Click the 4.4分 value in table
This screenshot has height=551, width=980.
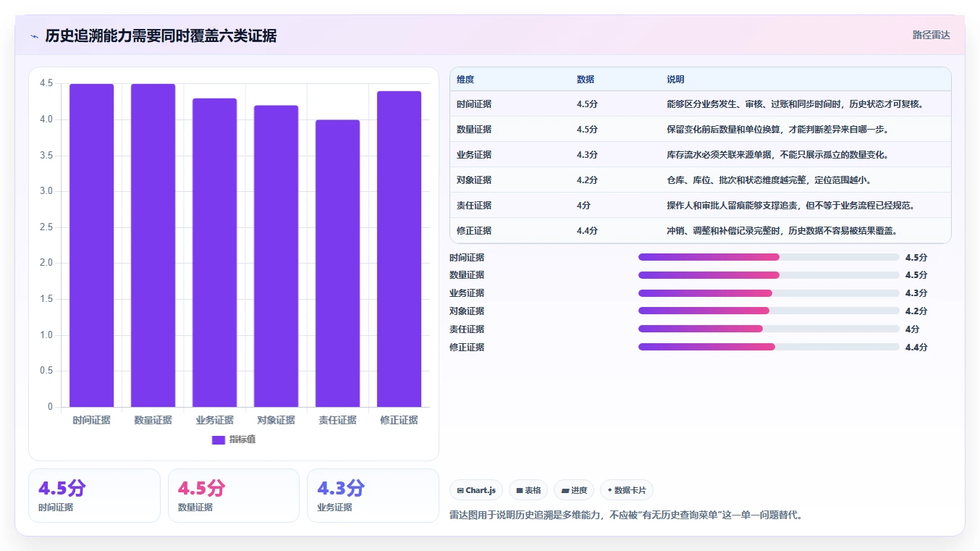[587, 231]
